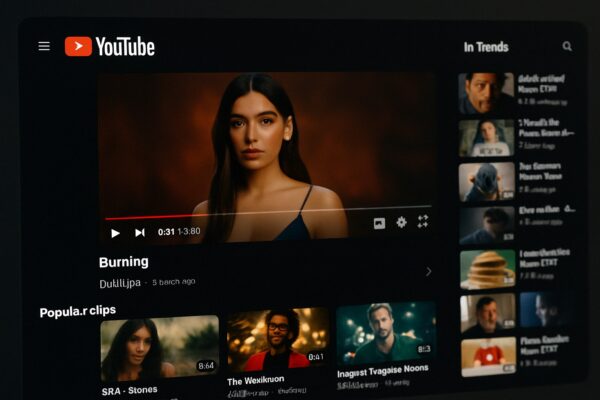600x400 pixels.
Task: Click the Inagrst Tvagaise Noons title
Action: click(x=383, y=371)
